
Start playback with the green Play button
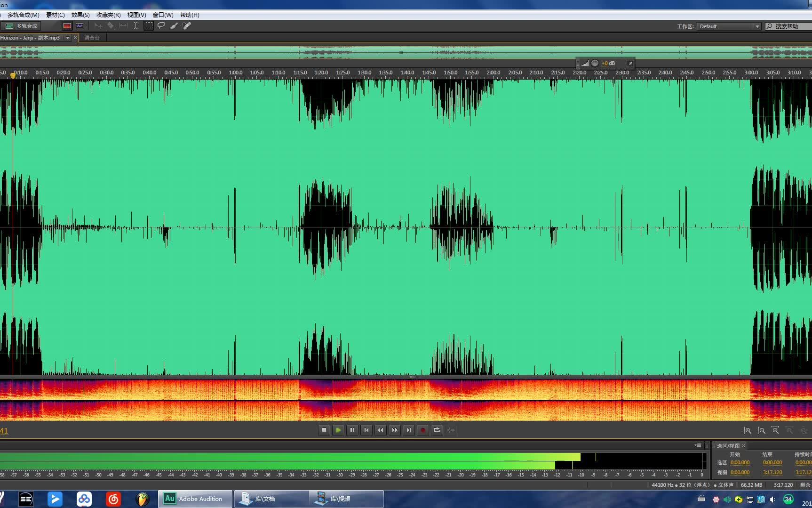coord(338,430)
